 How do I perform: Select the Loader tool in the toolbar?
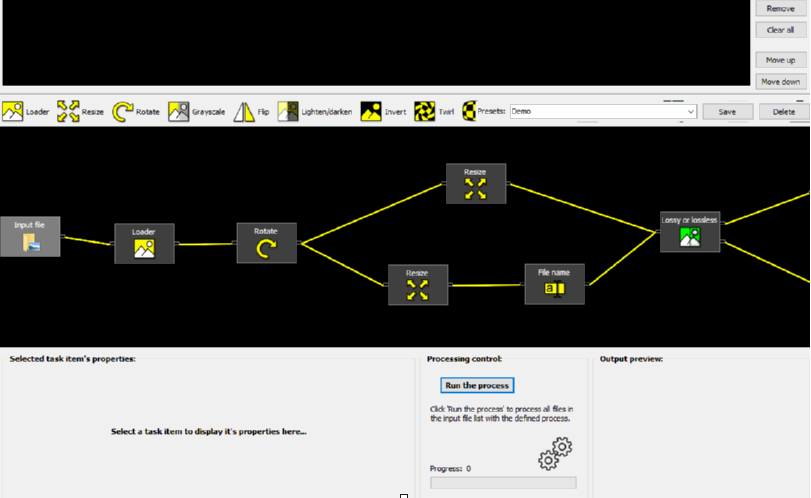point(25,111)
